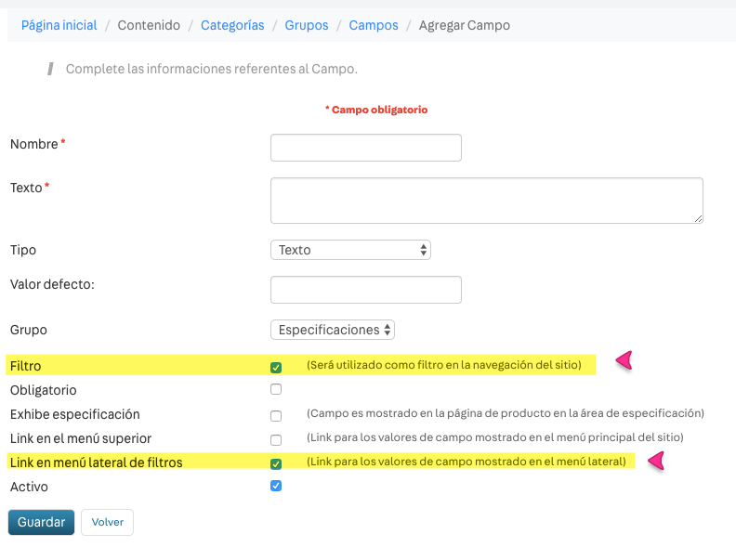Click pink arrow beside menú lateral row
Viewport: 736px width, 560px height.
pos(657,460)
